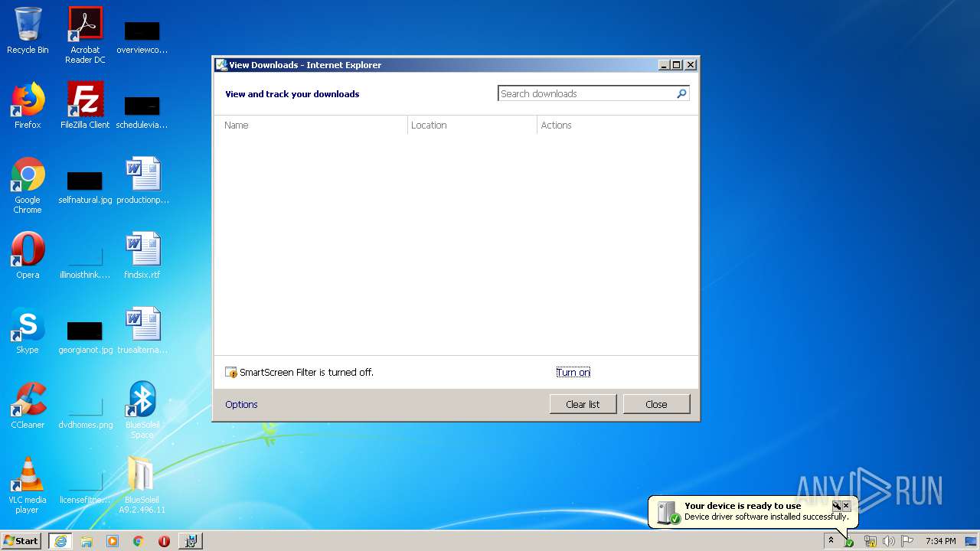
Task: Open the Action Center flag icon
Action: pyautogui.click(x=907, y=541)
